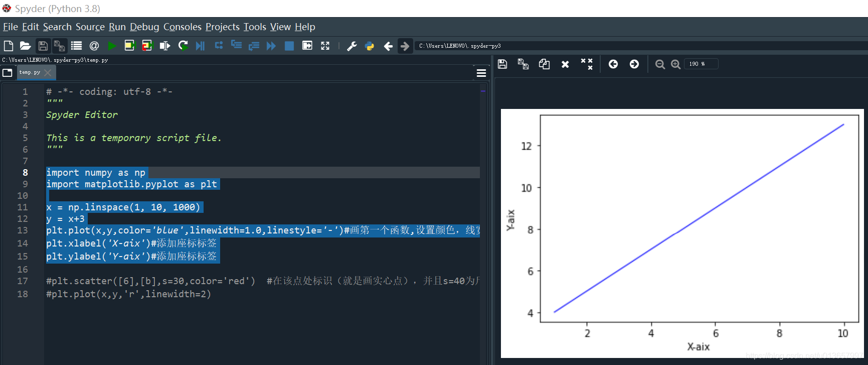
Task: Run the cell and advance to next
Action: click(147, 46)
